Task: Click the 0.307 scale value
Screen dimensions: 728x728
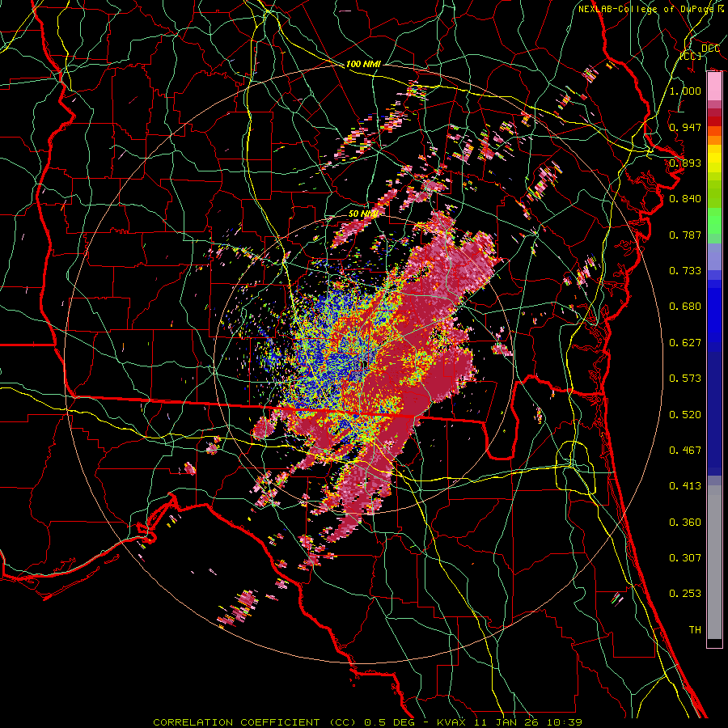Action: (x=685, y=558)
